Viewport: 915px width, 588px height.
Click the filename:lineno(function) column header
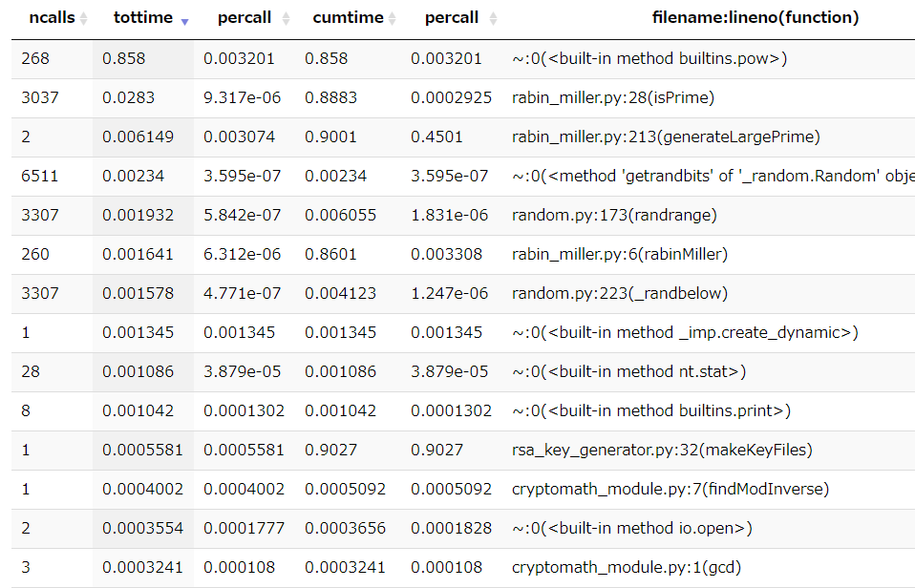[755, 17]
